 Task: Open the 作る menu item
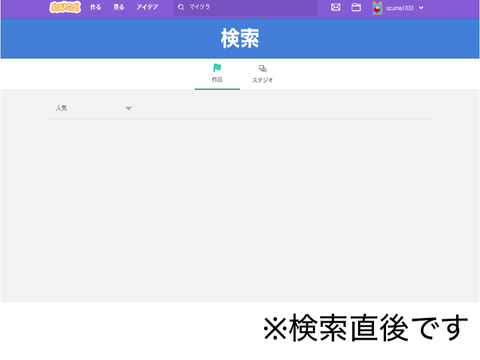95,7
